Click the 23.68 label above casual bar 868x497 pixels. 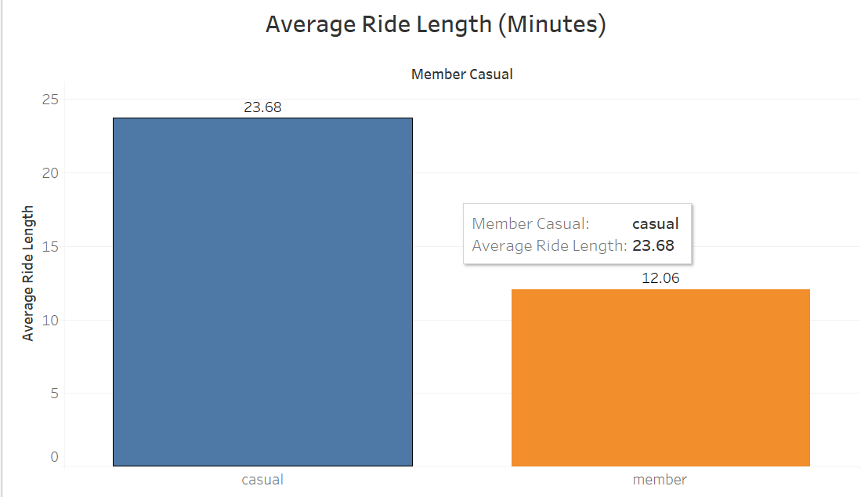coord(262,107)
